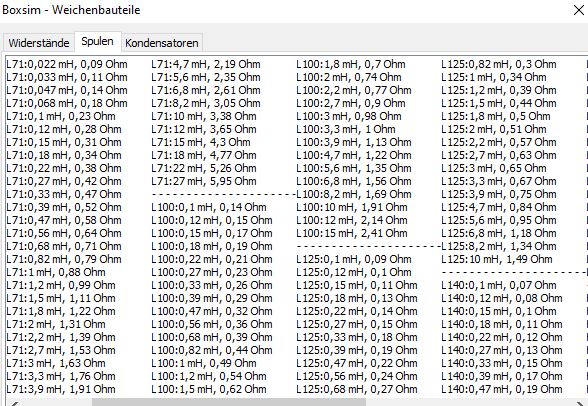The image size is (588, 406).
Task: Select coil L100:3,3 mH, 1 Ohm
Action: 346,129
